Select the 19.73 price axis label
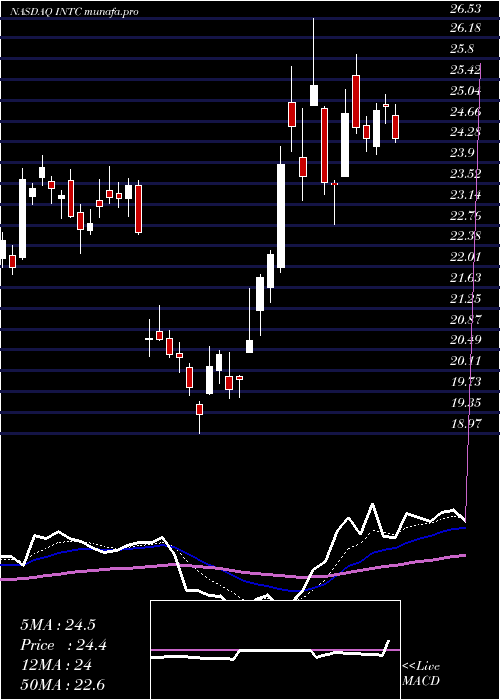The image size is (500, 700). pos(465,381)
